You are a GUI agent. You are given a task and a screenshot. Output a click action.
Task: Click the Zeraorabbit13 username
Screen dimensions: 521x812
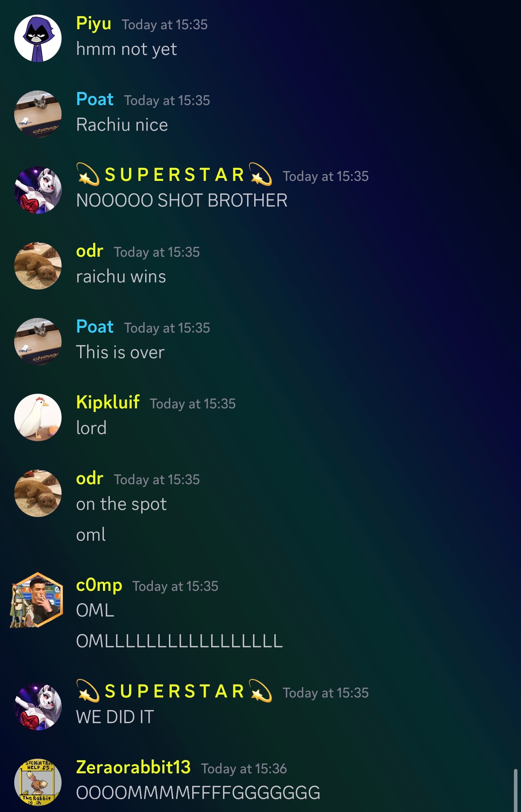point(133,767)
